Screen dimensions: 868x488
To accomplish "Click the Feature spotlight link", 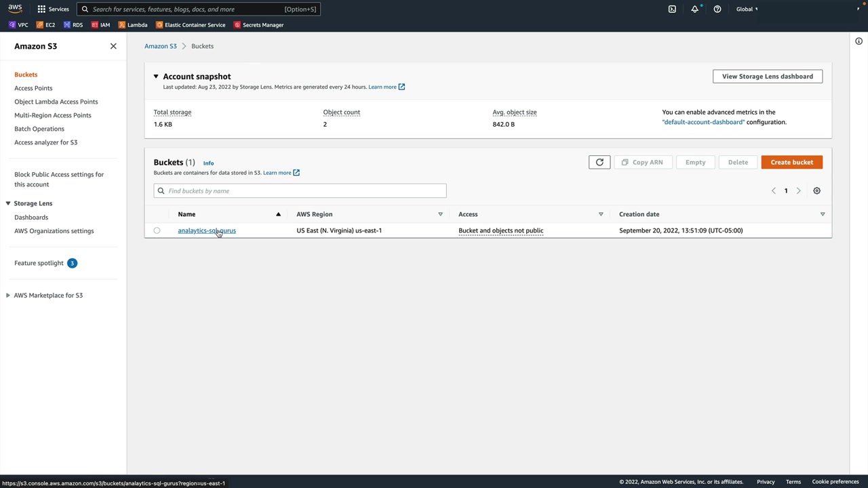I will click(39, 263).
